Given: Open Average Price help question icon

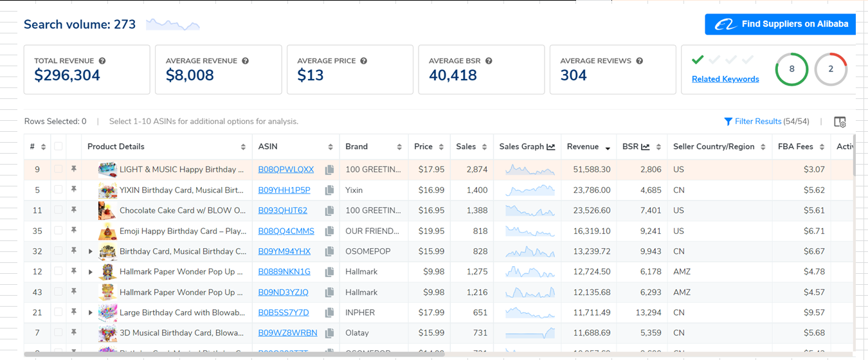Looking at the screenshot, I should coord(364,61).
